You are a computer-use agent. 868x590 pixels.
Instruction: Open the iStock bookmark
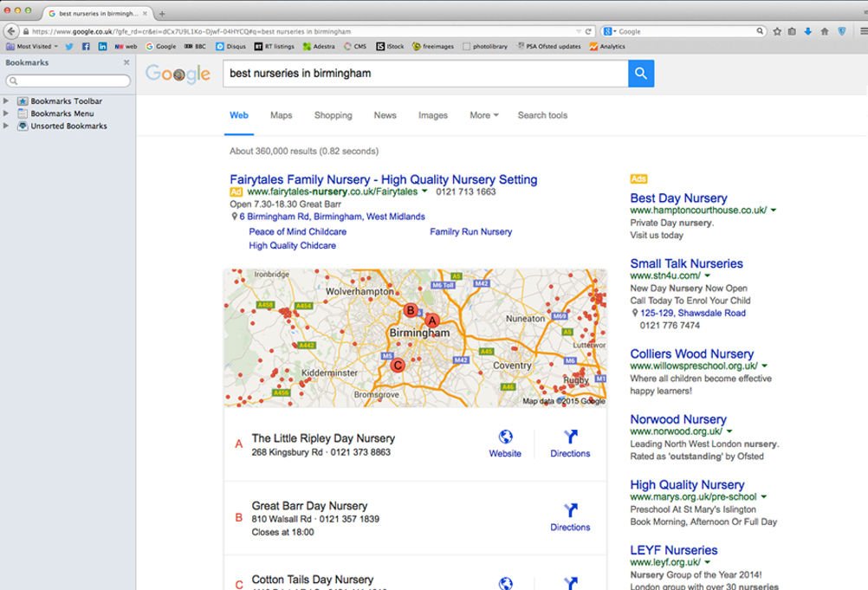[x=391, y=47]
